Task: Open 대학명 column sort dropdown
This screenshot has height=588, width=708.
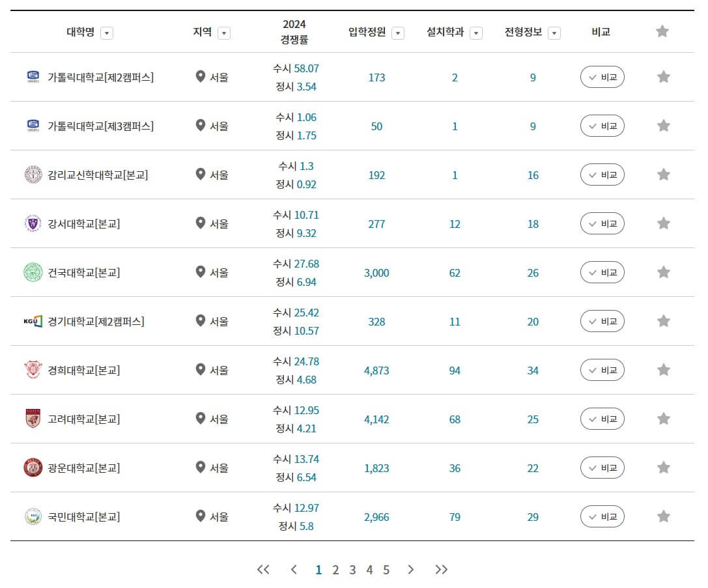Action: pos(107,33)
